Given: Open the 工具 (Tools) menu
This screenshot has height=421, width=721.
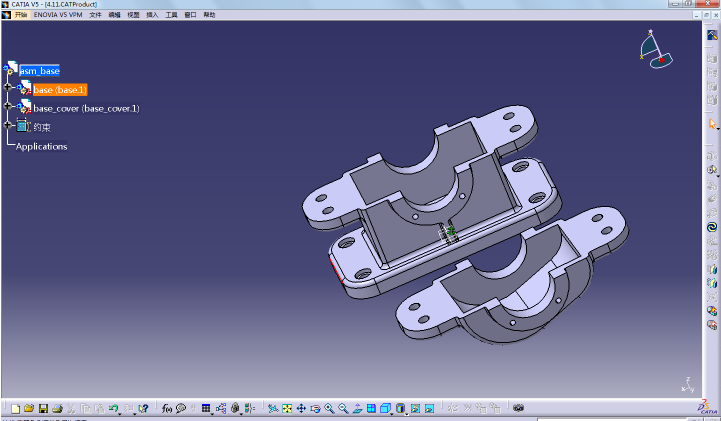Looking at the screenshot, I should coord(171,16).
